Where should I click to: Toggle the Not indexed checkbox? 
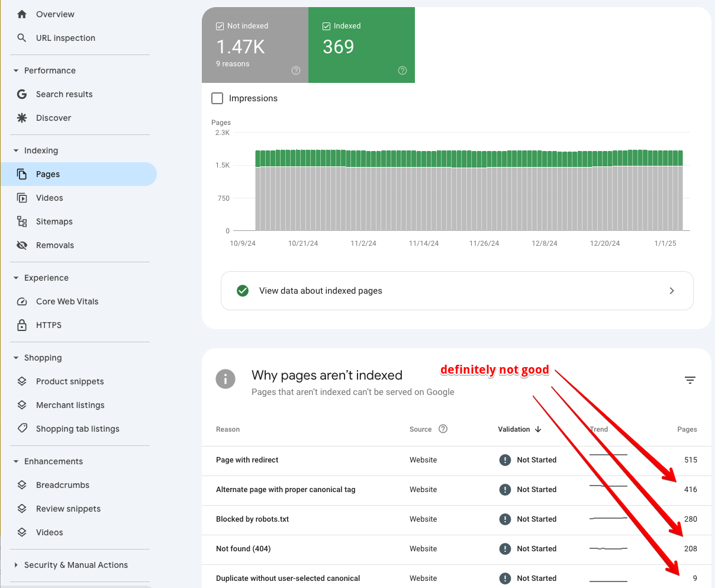pyautogui.click(x=220, y=26)
